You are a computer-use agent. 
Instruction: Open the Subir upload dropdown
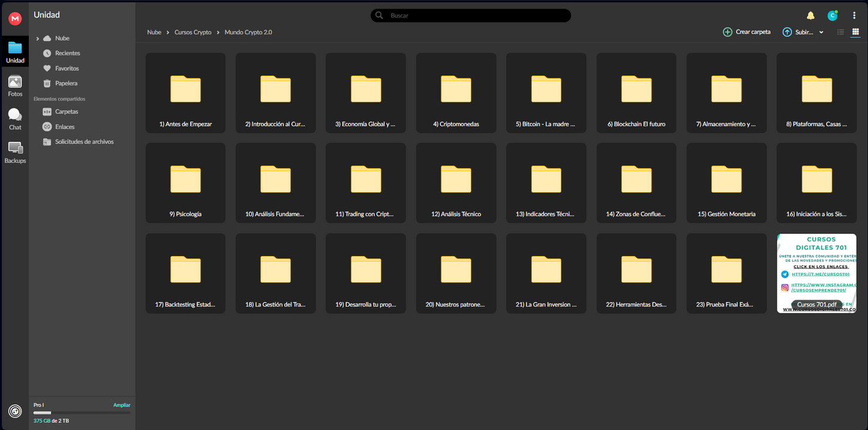pyautogui.click(x=803, y=32)
